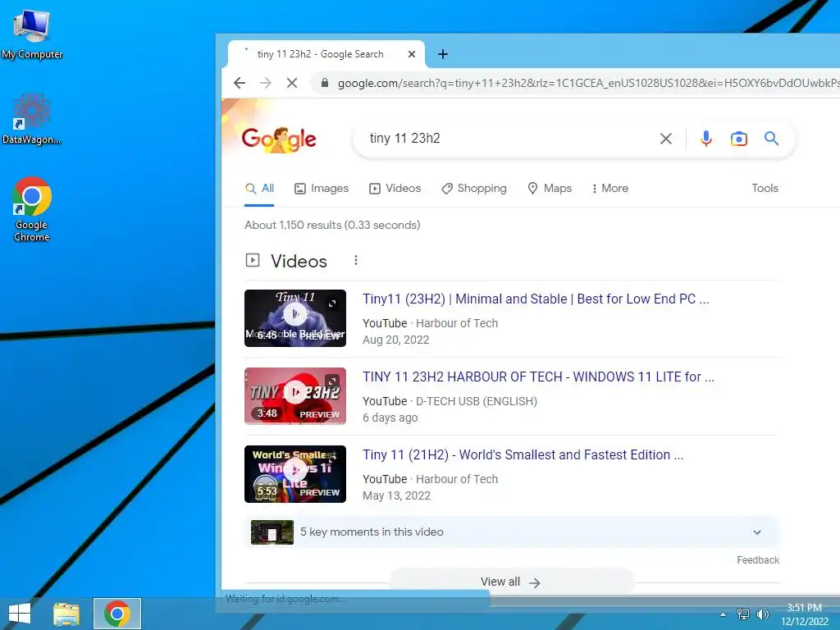Play the 3:48 TINY 11 23H2 thumbnail
This screenshot has height=630, width=840.
pos(295,396)
